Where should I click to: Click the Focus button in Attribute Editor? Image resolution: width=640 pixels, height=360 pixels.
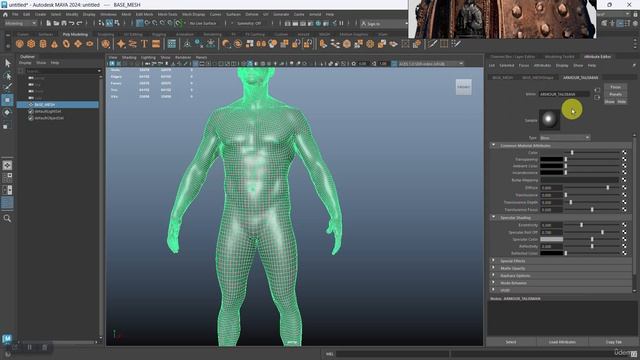(x=616, y=87)
